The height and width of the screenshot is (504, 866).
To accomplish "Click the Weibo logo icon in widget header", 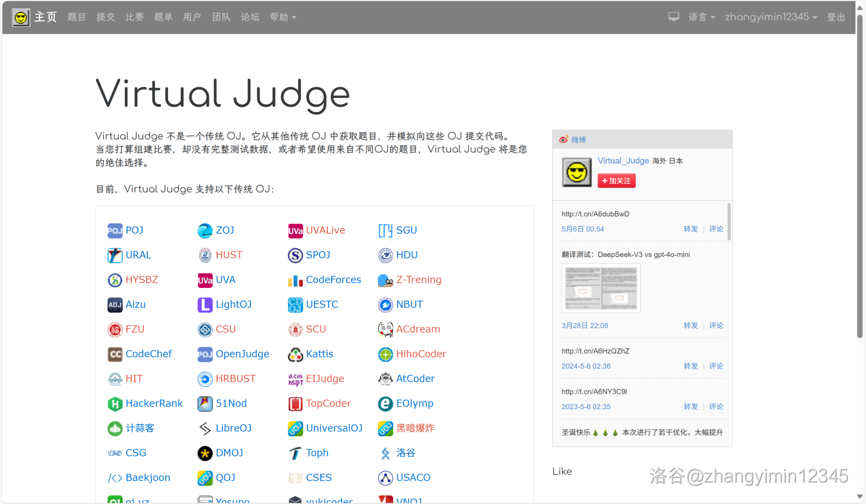I will point(563,140).
